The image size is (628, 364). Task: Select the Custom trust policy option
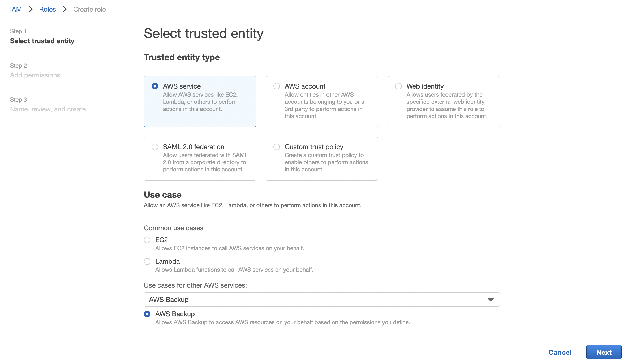click(x=277, y=147)
